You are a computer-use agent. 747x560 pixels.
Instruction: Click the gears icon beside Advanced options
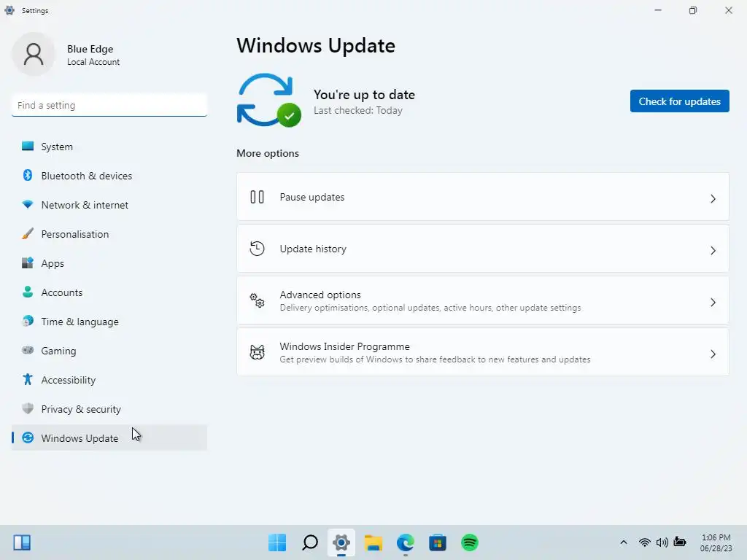(258, 300)
